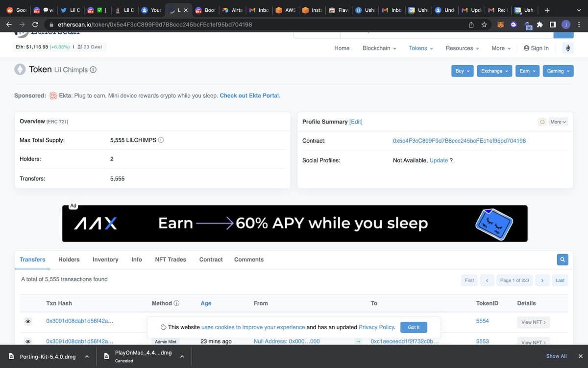Viewport: 588px width, 368px height.
Task: Expand the Gaming dropdown button
Action: tap(558, 71)
